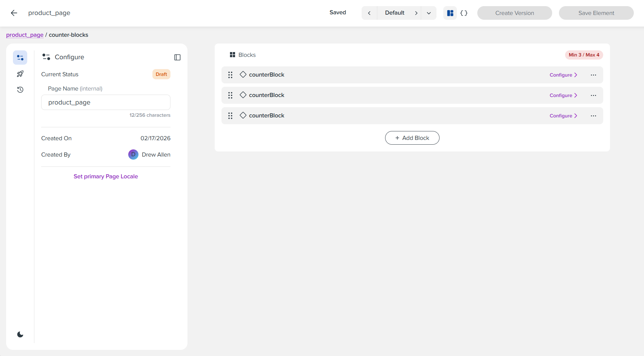Collapse the Configure panel sidebar toggle
This screenshot has height=356, width=644.
point(177,57)
